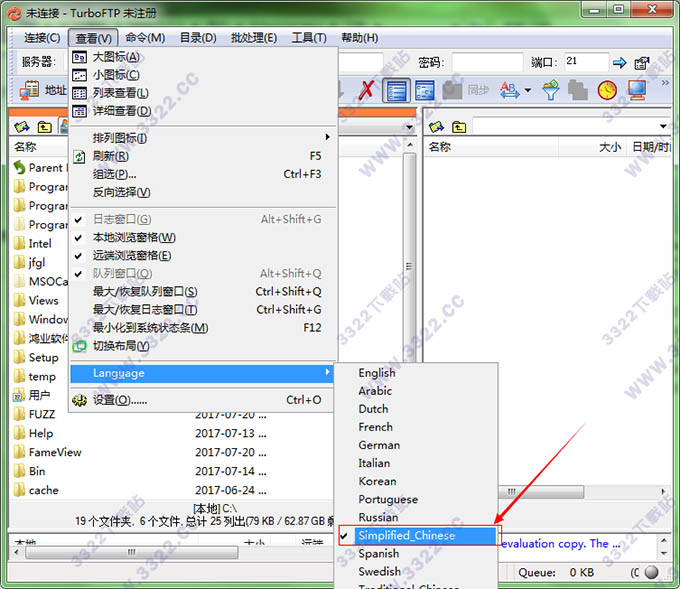Click the red X disconnect icon
Image resolution: width=680 pixels, height=589 pixels.
point(366,90)
